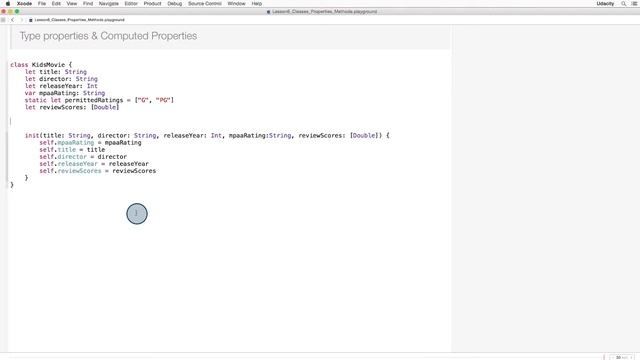Open the related items grid icon
The height and width of the screenshot is (360, 640).
pos(3,20)
